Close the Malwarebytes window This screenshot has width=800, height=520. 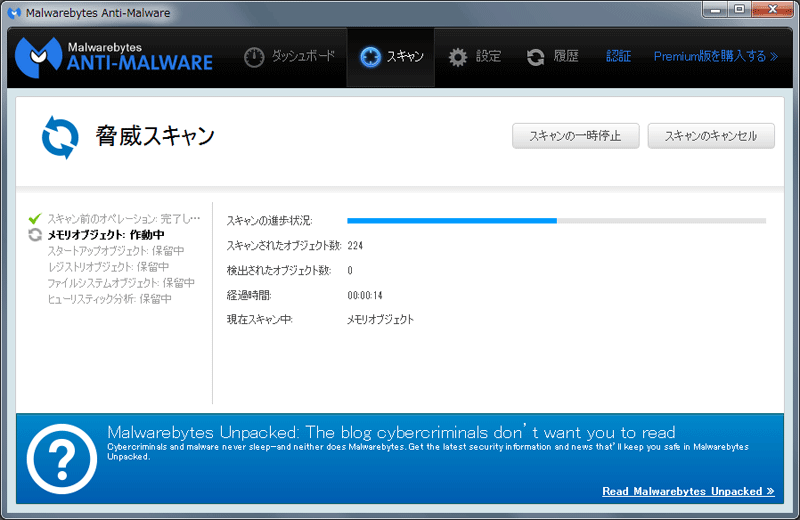click(772, 10)
